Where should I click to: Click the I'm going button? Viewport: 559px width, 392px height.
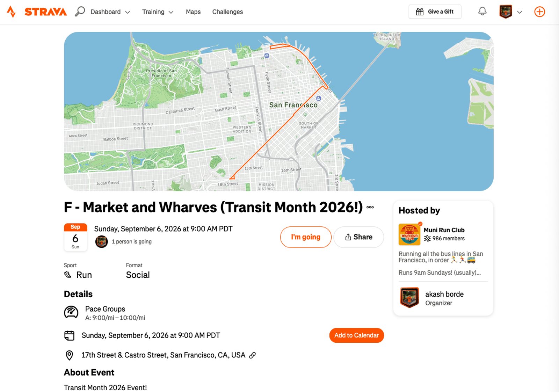click(x=306, y=237)
